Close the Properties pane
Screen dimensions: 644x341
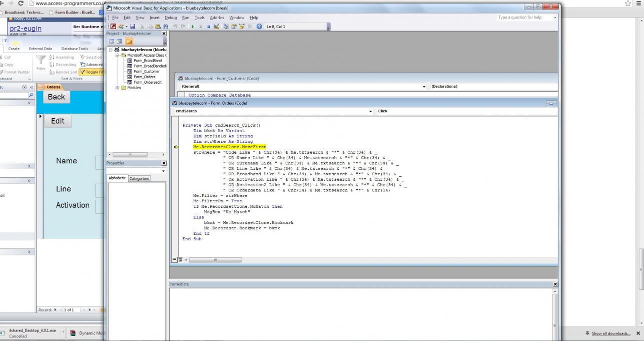click(x=164, y=163)
